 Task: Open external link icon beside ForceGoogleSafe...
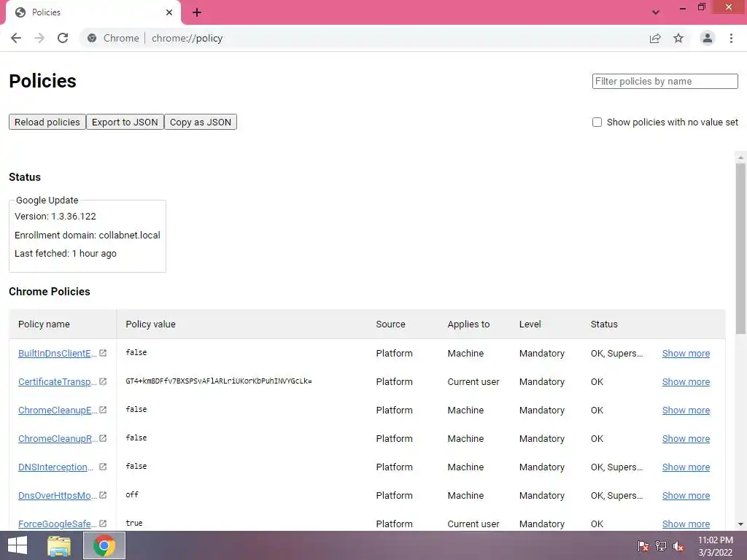[x=103, y=524]
